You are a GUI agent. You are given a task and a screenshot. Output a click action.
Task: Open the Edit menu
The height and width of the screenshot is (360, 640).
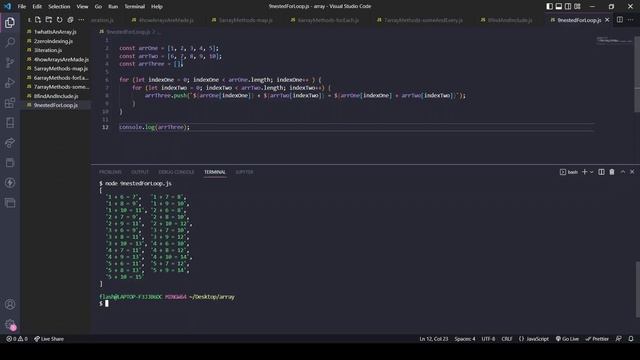tap(37, 6)
